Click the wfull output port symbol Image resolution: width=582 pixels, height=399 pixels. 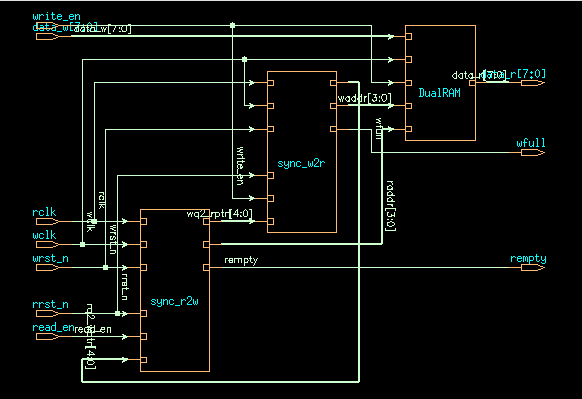click(x=533, y=153)
